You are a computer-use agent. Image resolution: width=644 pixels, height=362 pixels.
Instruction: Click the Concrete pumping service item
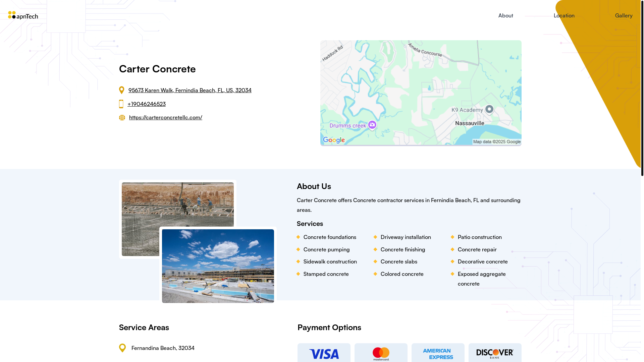(x=326, y=249)
